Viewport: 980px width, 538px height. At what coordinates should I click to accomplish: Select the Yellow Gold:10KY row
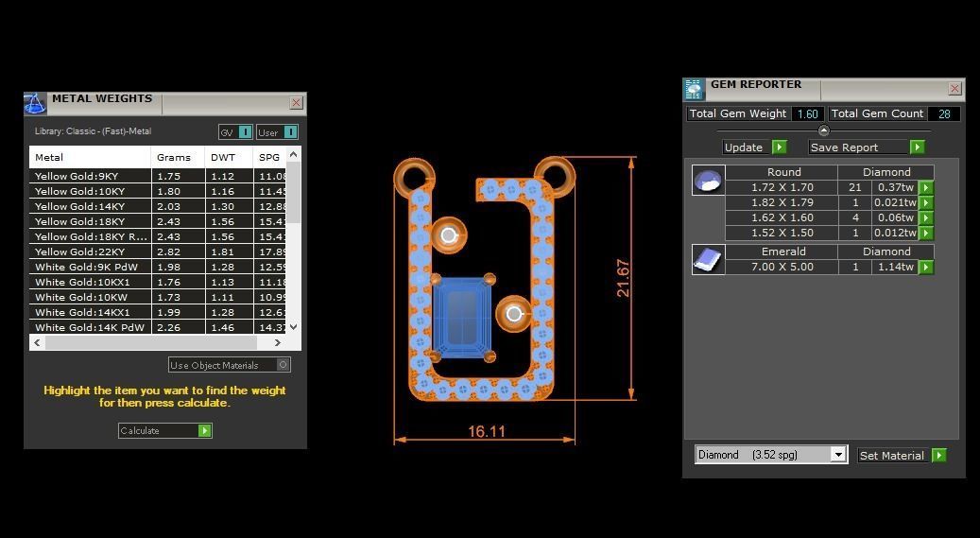158,191
